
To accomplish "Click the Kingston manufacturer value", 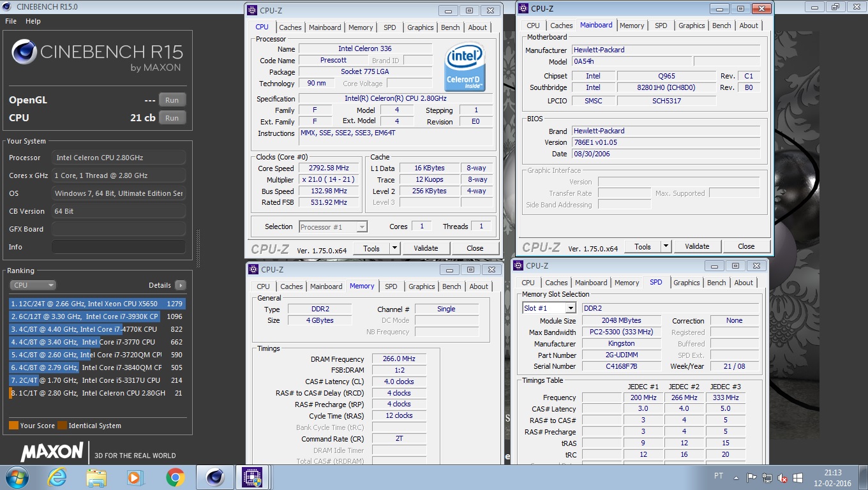I will (622, 343).
